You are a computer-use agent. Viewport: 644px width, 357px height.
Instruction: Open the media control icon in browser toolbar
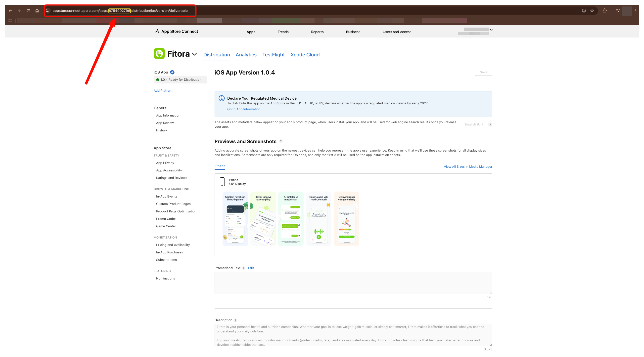click(618, 11)
